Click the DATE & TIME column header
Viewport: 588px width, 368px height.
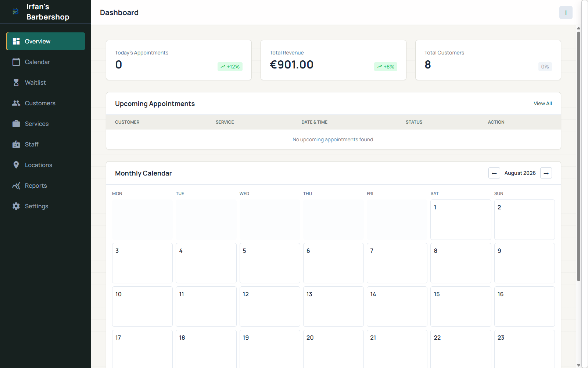click(x=315, y=122)
